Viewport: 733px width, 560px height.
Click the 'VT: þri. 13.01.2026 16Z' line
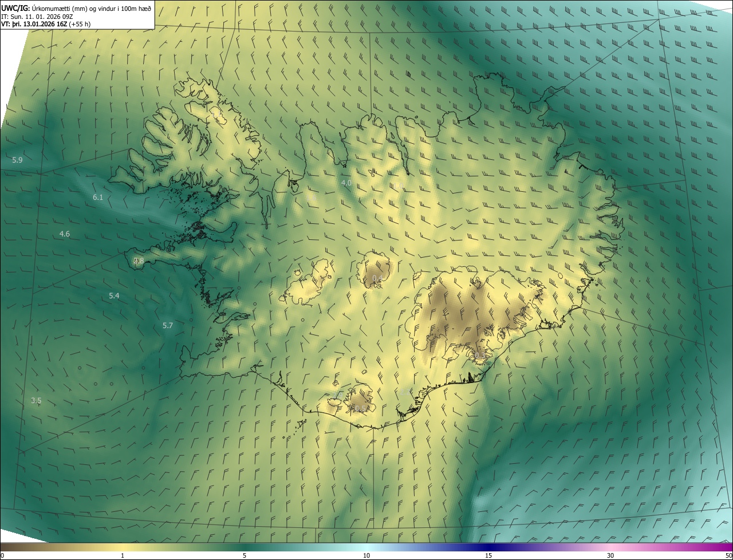35,24
